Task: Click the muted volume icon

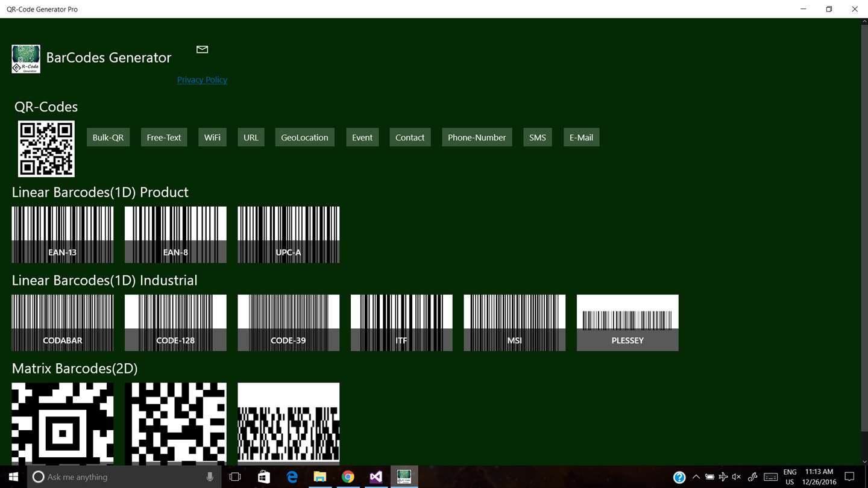Action: [x=736, y=477]
